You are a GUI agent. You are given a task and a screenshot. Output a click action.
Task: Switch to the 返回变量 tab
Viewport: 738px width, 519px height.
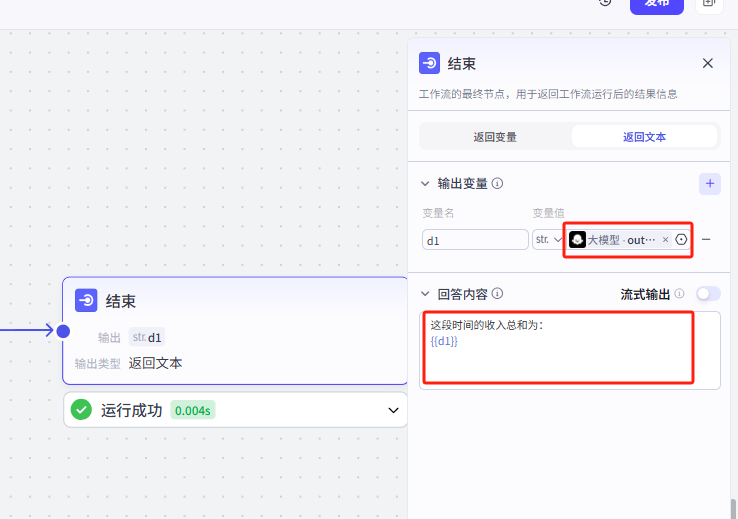(495, 137)
